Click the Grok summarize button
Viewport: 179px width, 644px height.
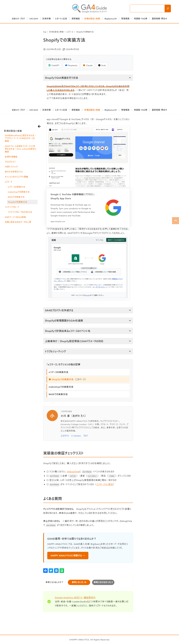coord(102,66)
